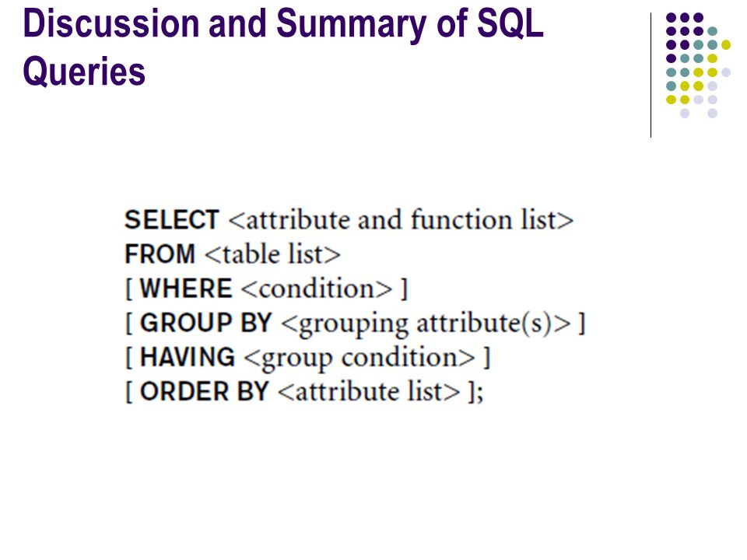Viewport: 747px width, 560px height.
Task: Click the top-left dark purple dot
Action: click(671, 18)
